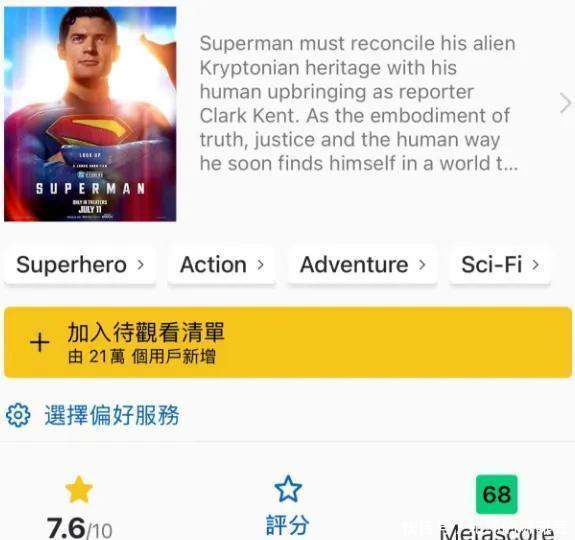Open the green 68 Metascore badge

click(x=497, y=494)
